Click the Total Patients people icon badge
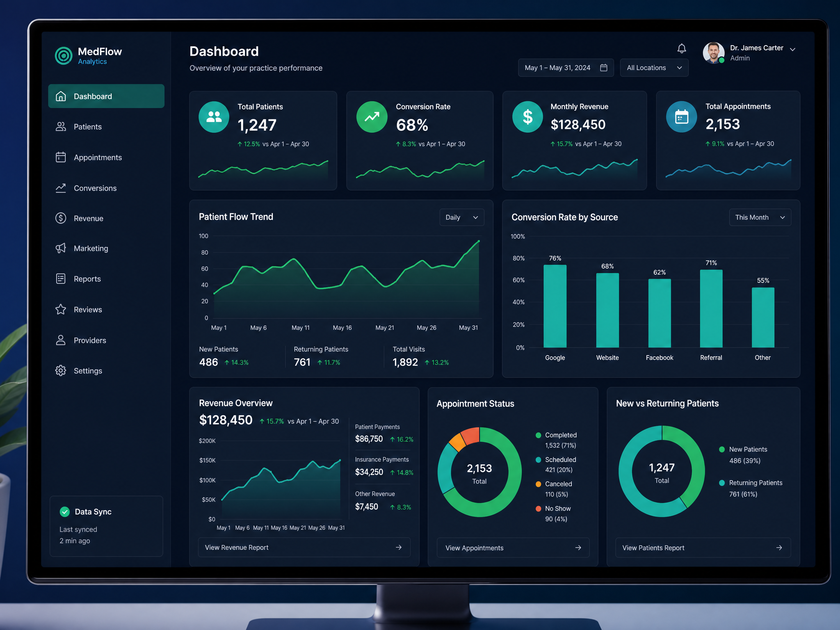 [x=214, y=117]
